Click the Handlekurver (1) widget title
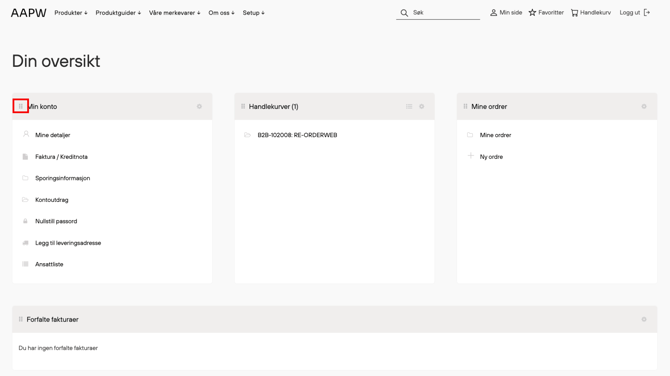 coord(273,106)
